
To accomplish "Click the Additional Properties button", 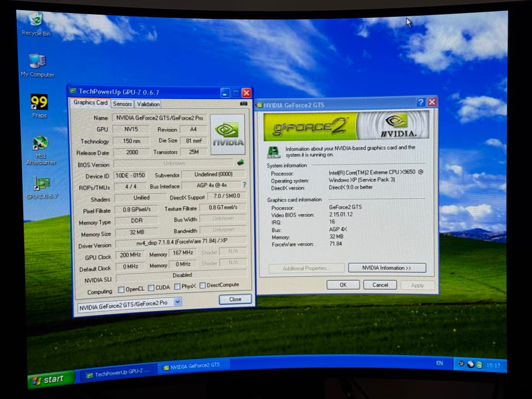I will coord(306,268).
